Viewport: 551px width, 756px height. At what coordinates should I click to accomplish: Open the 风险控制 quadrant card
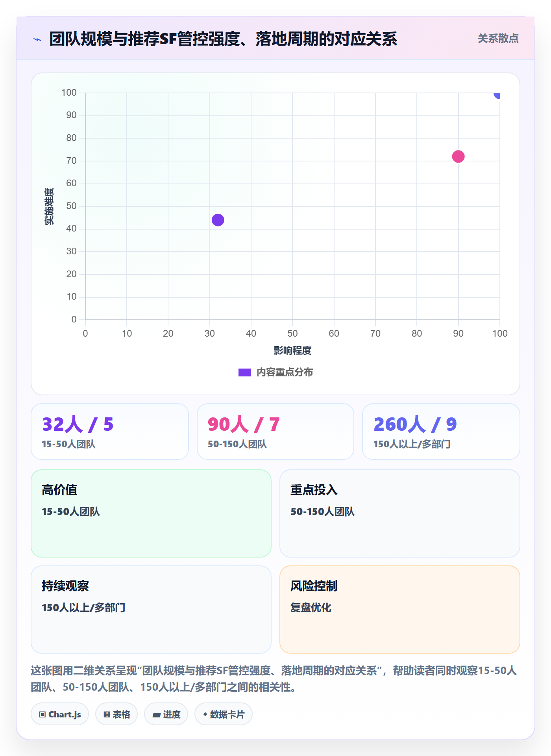coord(400,610)
